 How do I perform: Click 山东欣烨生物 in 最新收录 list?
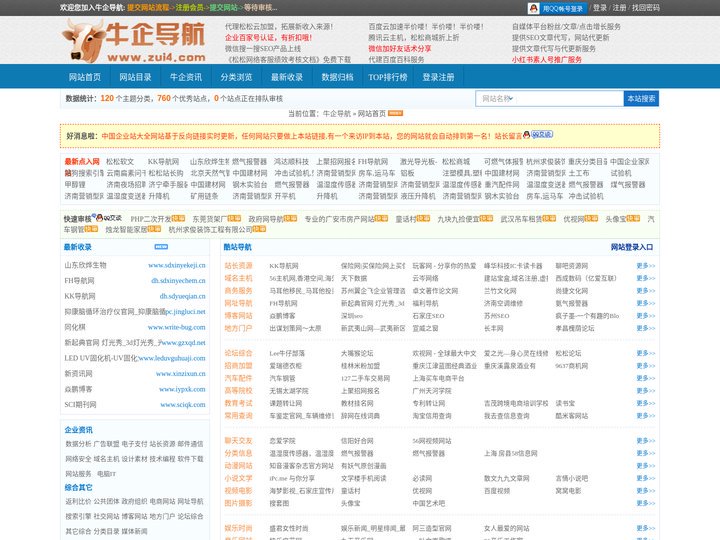(x=85, y=265)
